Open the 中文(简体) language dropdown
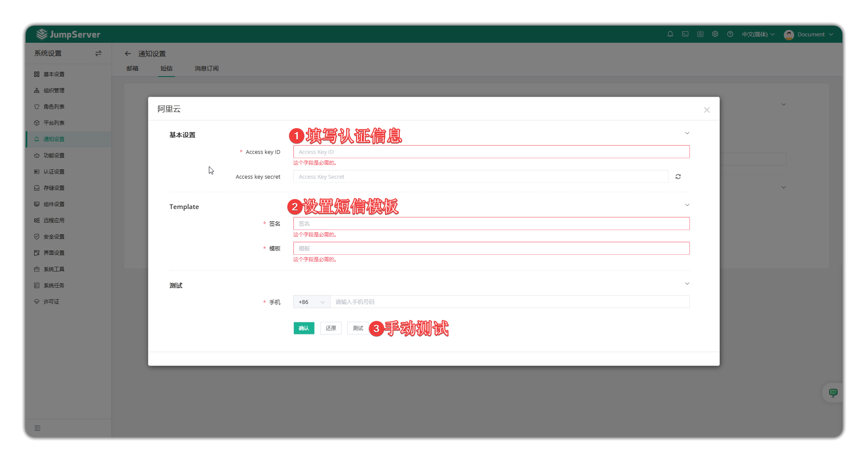 pos(758,34)
